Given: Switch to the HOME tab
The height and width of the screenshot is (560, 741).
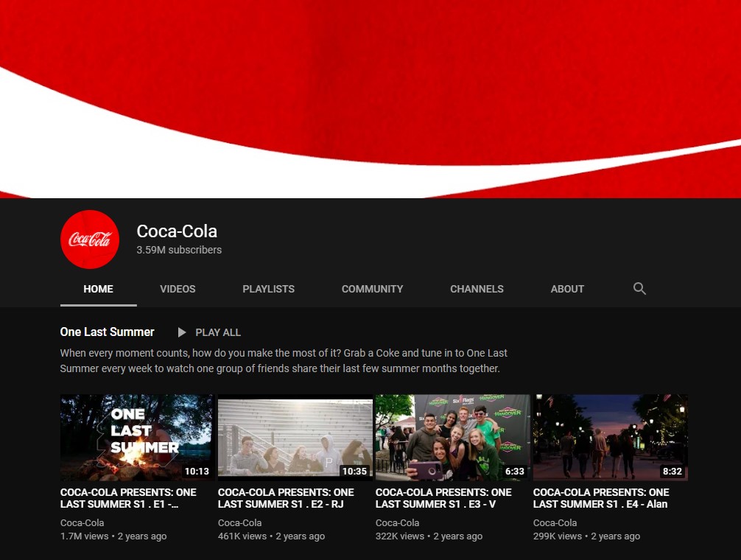Looking at the screenshot, I should coord(98,289).
